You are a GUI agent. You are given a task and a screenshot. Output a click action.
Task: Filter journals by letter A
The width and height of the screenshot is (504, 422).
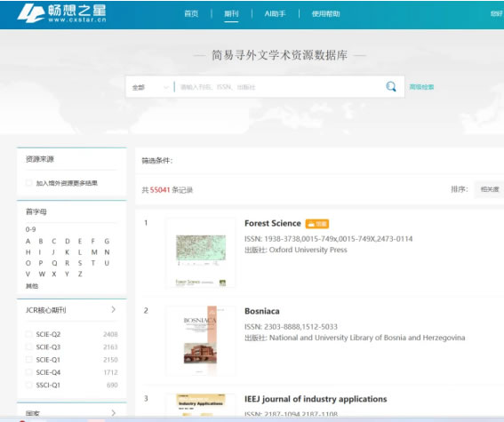point(28,241)
